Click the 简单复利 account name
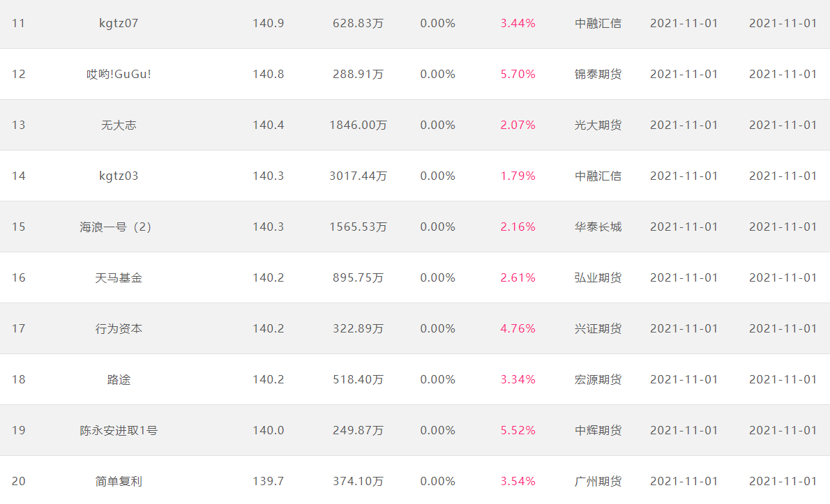Screen dimensions: 830x504 pyautogui.click(x=119, y=481)
